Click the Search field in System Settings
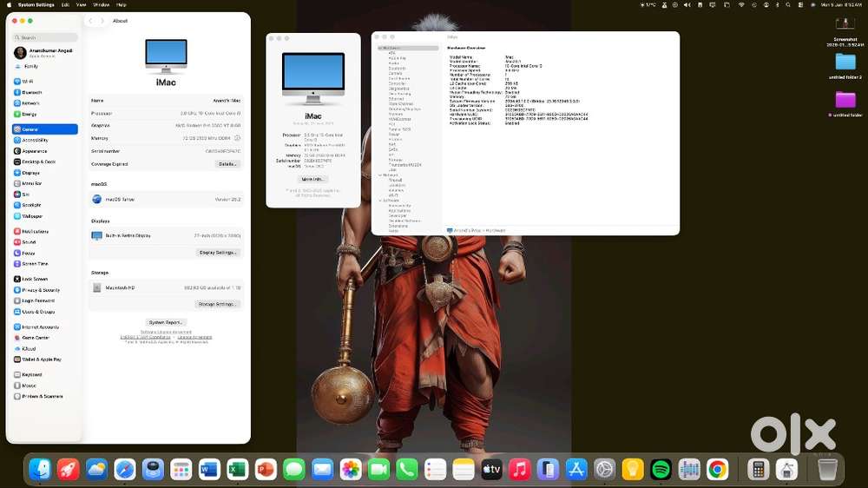The image size is (868, 488). coord(47,37)
